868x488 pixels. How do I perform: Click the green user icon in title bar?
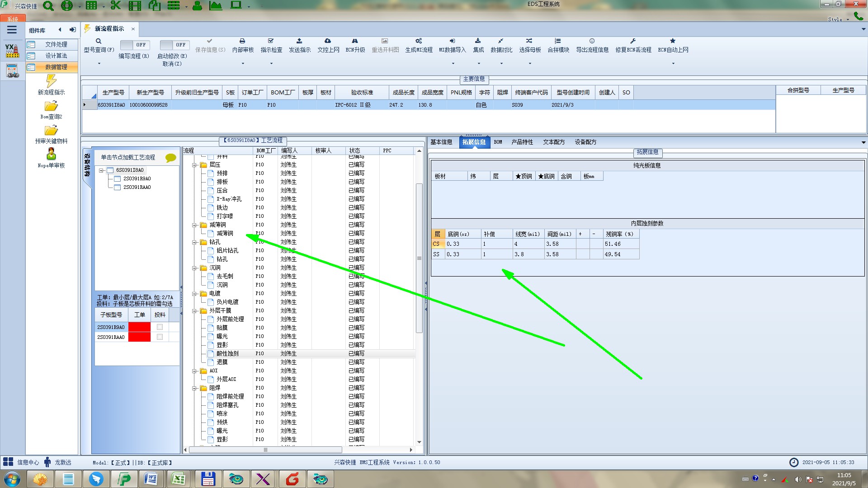pos(197,6)
